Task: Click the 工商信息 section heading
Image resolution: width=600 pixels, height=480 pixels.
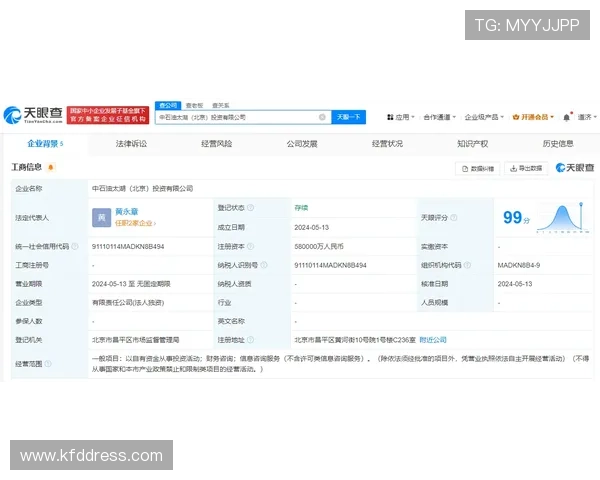Action: pyautogui.click(x=26, y=167)
